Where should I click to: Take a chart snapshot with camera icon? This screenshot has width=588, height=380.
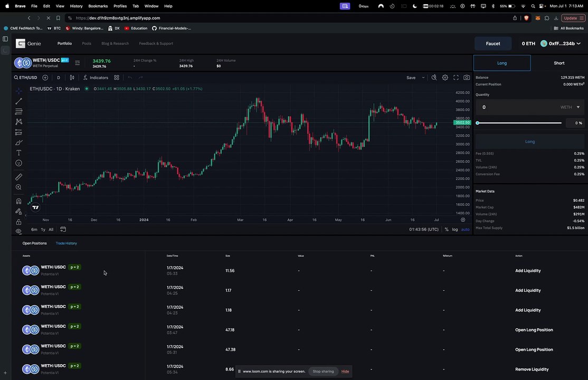467,78
